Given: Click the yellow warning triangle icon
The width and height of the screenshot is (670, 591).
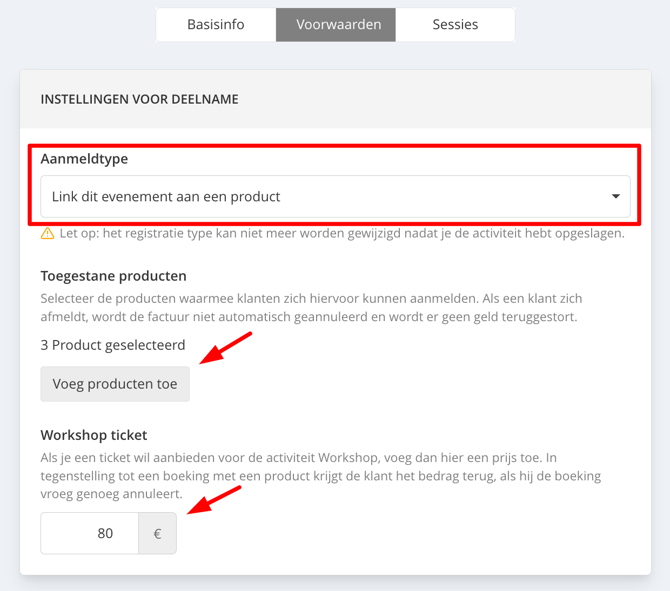Looking at the screenshot, I should click(47, 234).
